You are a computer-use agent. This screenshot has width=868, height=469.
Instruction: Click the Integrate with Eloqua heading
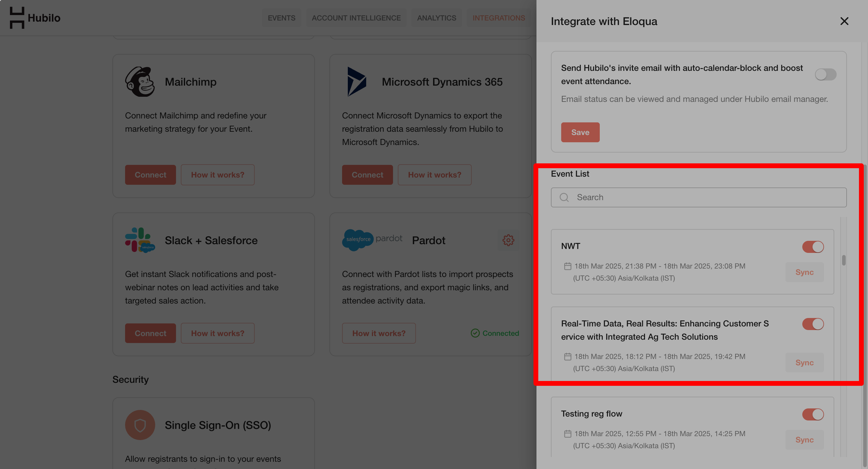tap(604, 21)
